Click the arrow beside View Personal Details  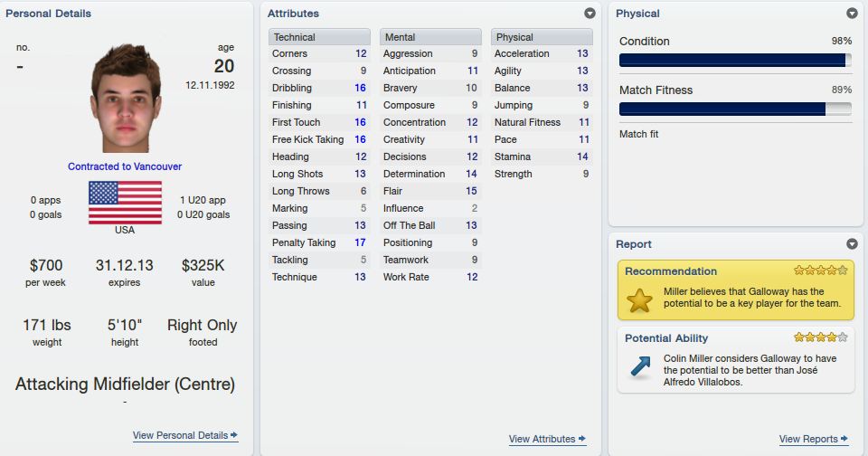tap(234, 435)
